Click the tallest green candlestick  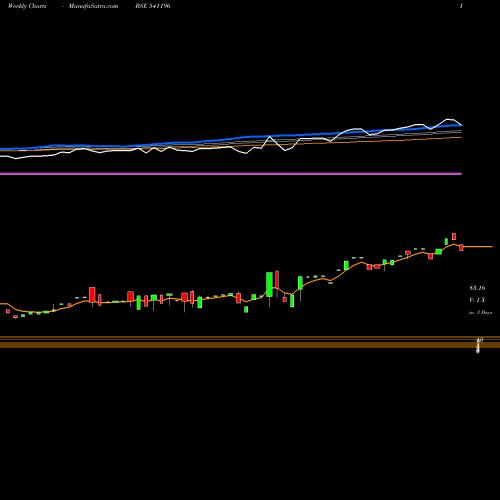click(269, 284)
